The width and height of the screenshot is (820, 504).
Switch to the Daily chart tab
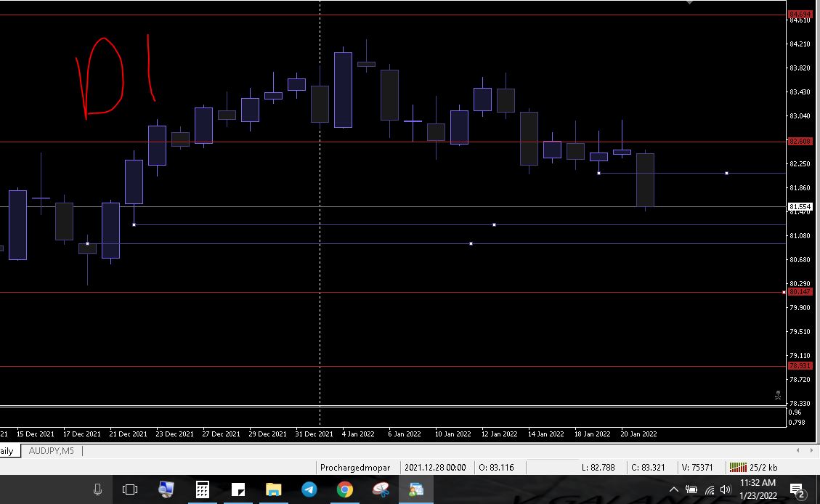click(7, 451)
